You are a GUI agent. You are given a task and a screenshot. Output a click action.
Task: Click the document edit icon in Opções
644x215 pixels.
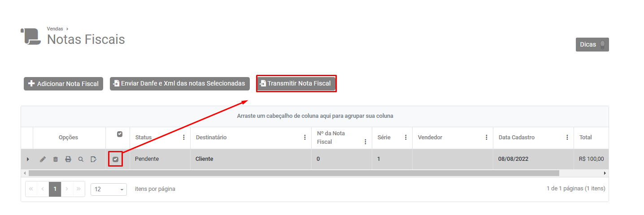pos(93,159)
